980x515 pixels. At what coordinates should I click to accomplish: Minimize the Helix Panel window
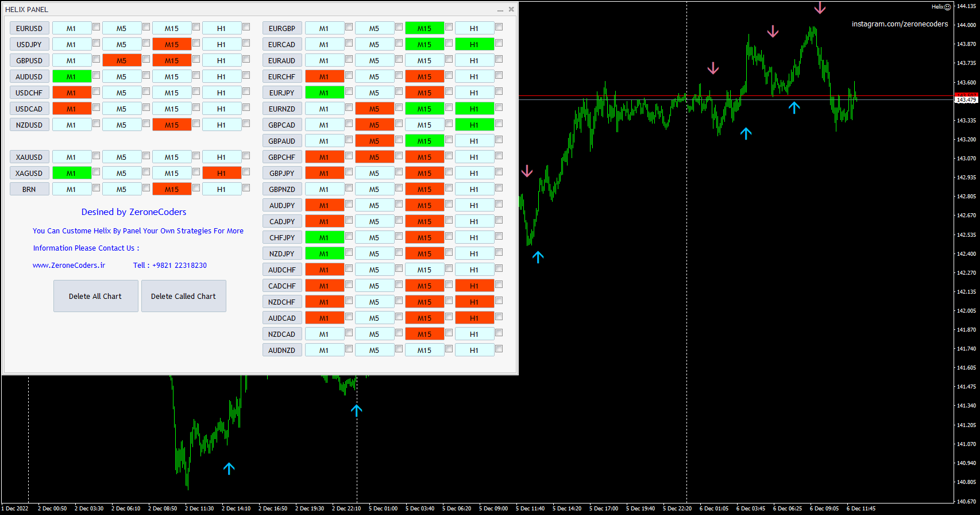pos(500,10)
